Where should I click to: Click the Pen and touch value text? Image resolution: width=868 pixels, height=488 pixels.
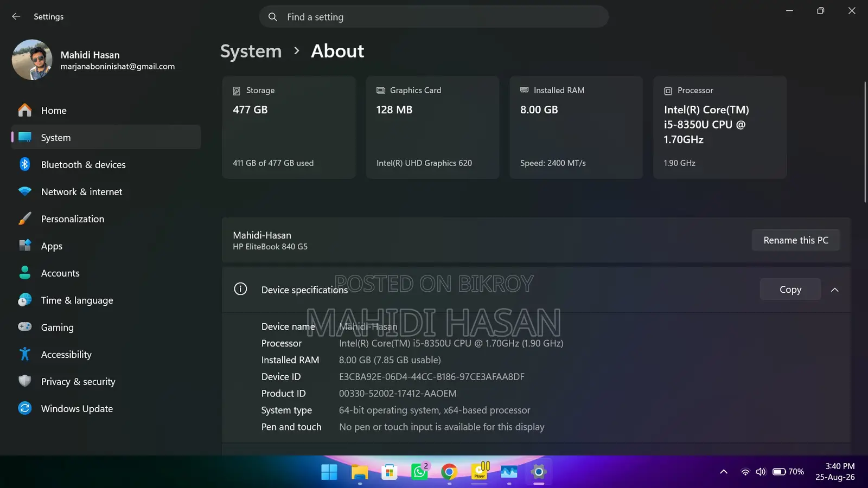tap(442, 427)
